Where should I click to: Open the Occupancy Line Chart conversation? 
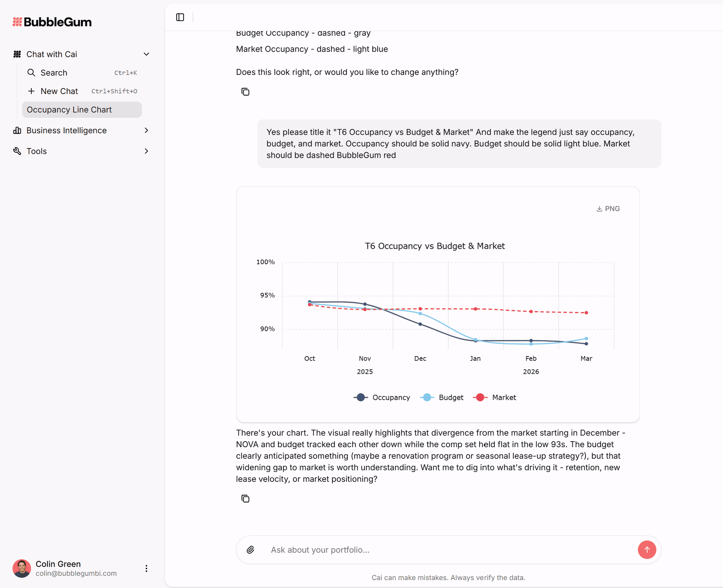pyautogui.click(x=69, y=110)
